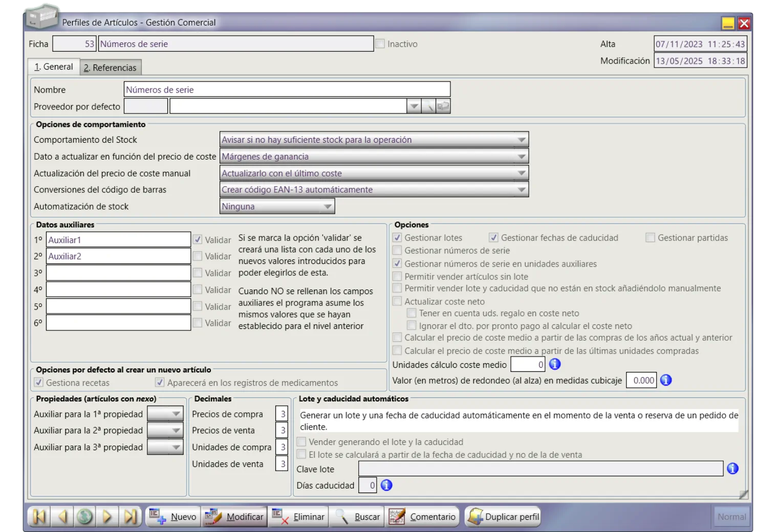
Task: Enable Tener en cuenta uds. regalo en coste neto
Action: [411, 313]
